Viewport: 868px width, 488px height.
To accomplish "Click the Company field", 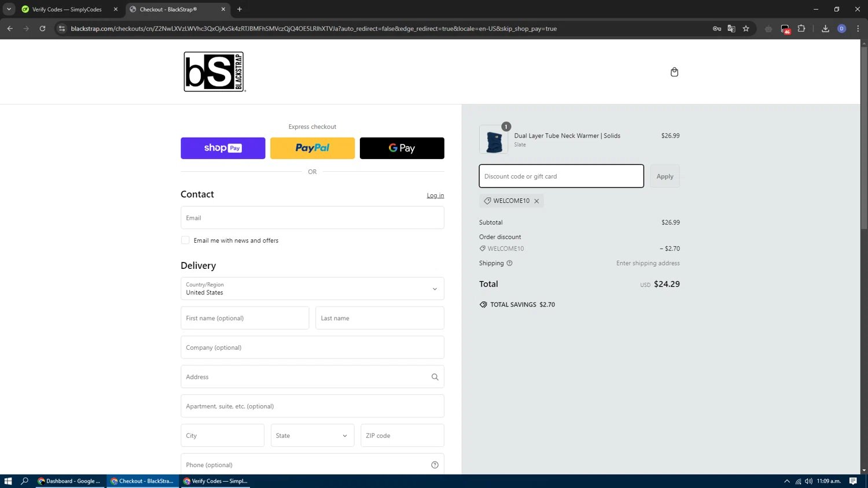I will (312, 347).
